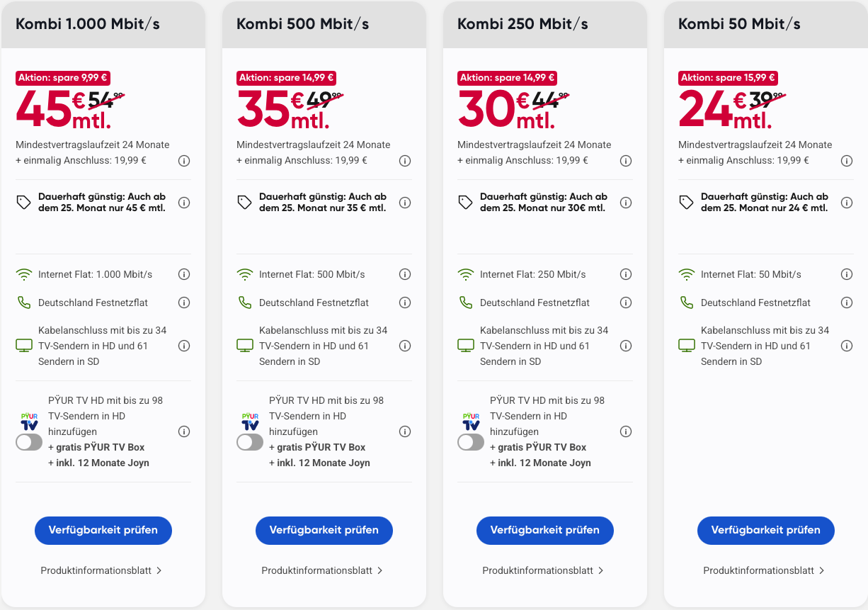This screenshot has width=868, height=610.
Task: Click Verfügbarkeit prüfen for Kombi 250
Action: click(544, 530)
